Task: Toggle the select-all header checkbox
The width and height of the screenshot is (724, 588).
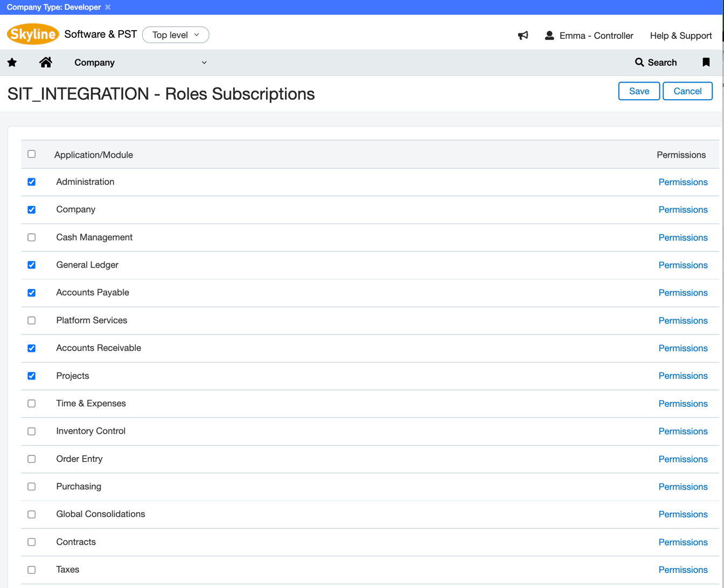Action: click(32, 154)
